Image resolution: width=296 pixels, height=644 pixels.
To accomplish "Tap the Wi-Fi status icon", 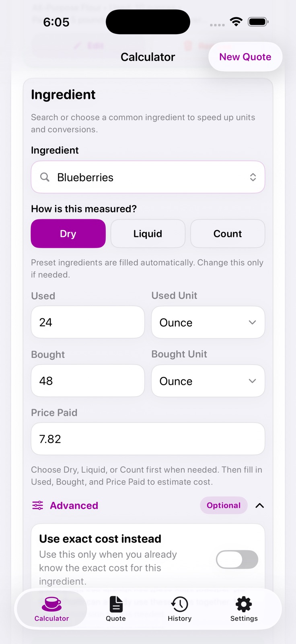I will pyautogui.click(x=236, y=22).
